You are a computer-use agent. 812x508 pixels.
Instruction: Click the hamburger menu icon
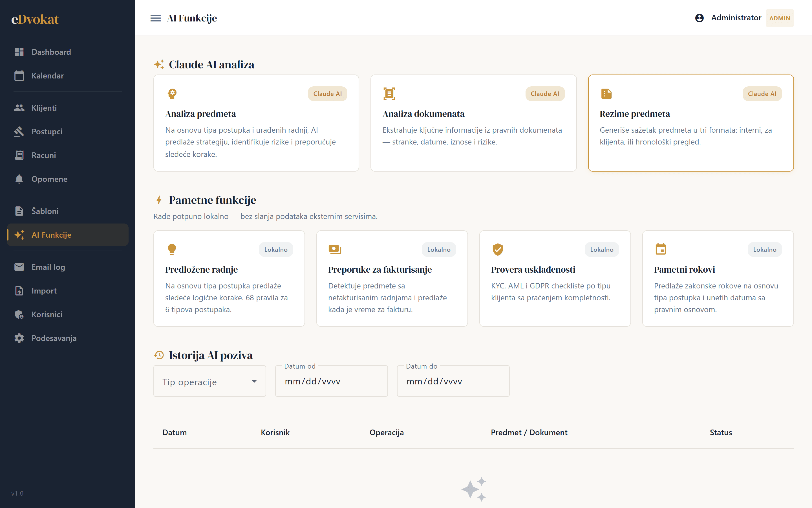[x=155, y=18]
